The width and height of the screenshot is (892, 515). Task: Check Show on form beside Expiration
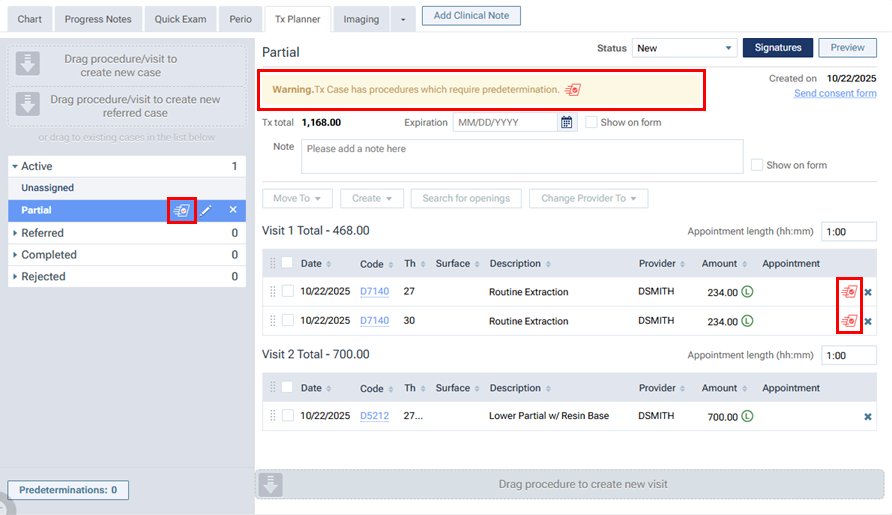click(591, 123)
